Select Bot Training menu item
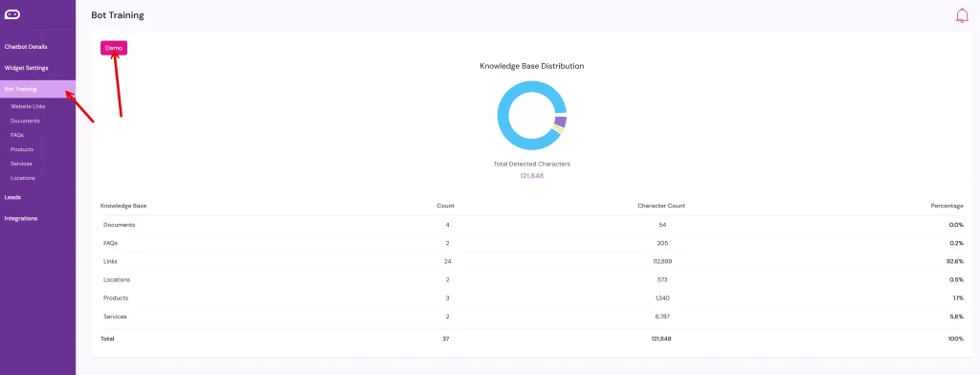This screenshot has height=375, width=980. pyautogui.click(x=37, y=89)
